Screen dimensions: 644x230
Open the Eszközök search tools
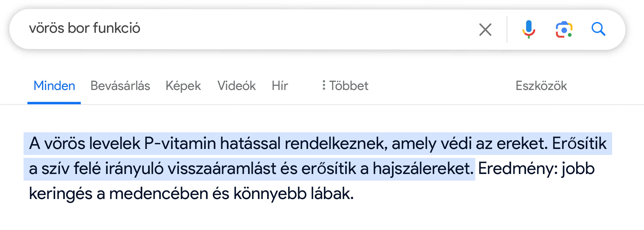541,86
